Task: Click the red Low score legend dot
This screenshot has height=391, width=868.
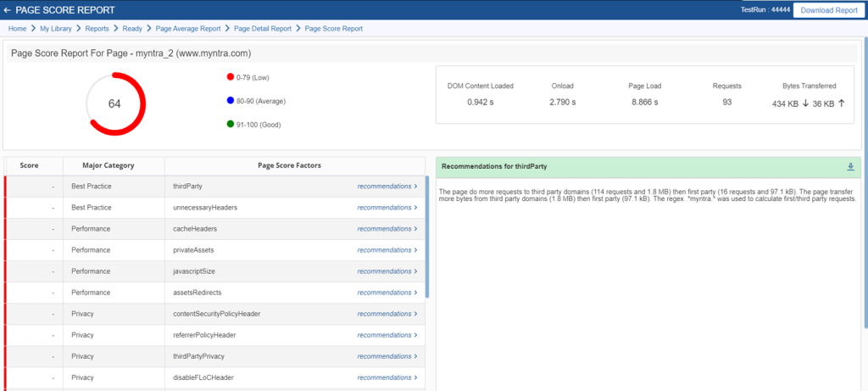Action: pyautogui.click(x=231, y=77)
